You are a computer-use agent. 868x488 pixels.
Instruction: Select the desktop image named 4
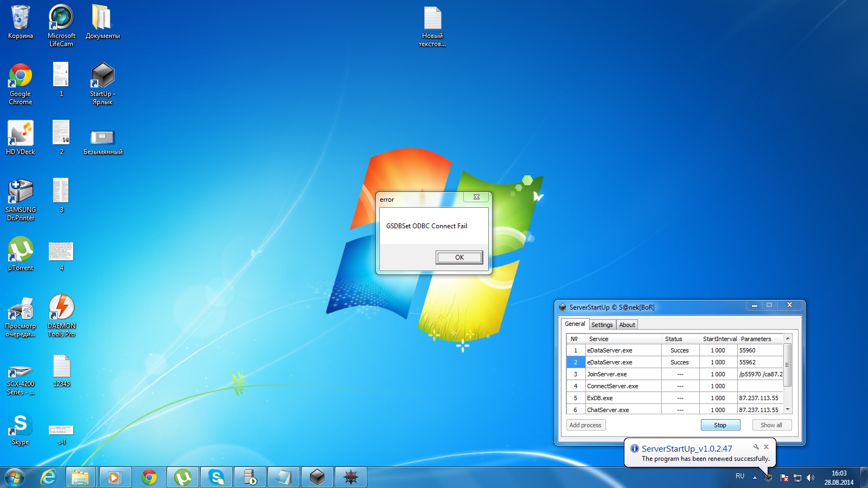[61, 256]
